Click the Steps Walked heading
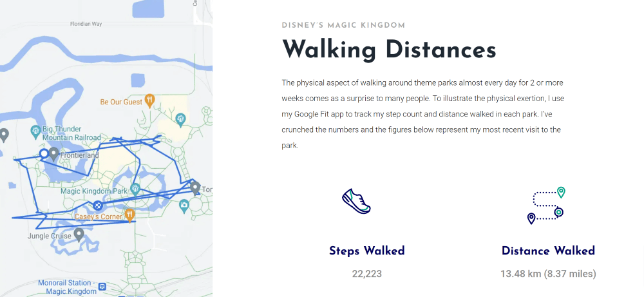644x297 pixels. coord(367,251)
